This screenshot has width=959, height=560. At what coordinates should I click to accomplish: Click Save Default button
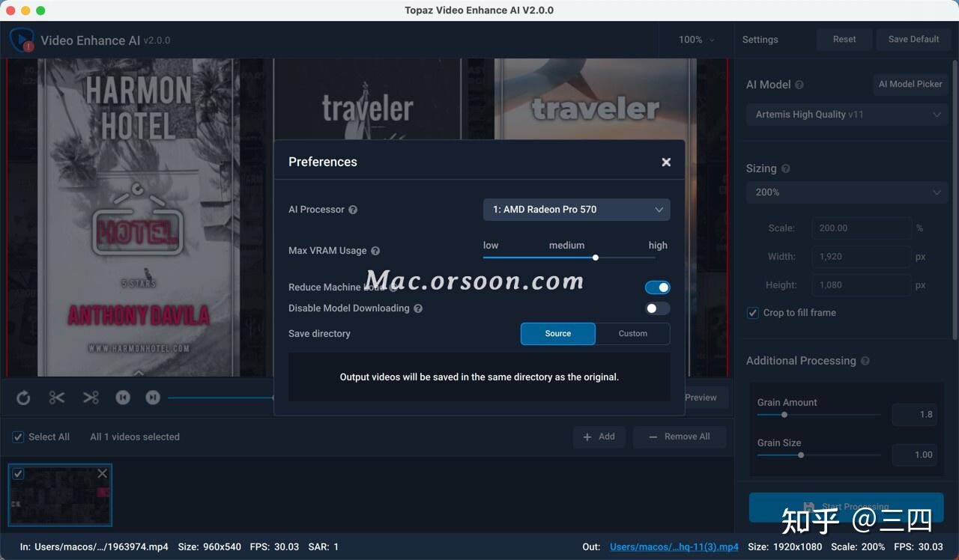point(913,40)
